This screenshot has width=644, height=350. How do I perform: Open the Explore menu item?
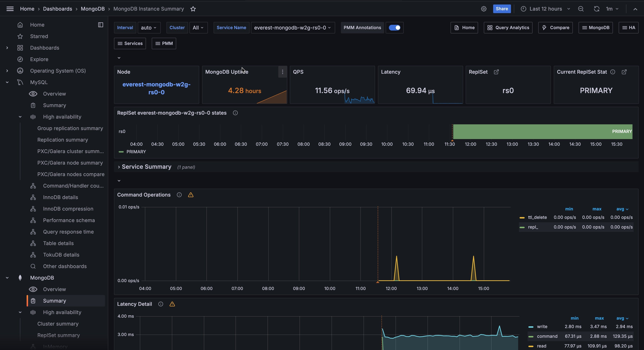point(39,59)
